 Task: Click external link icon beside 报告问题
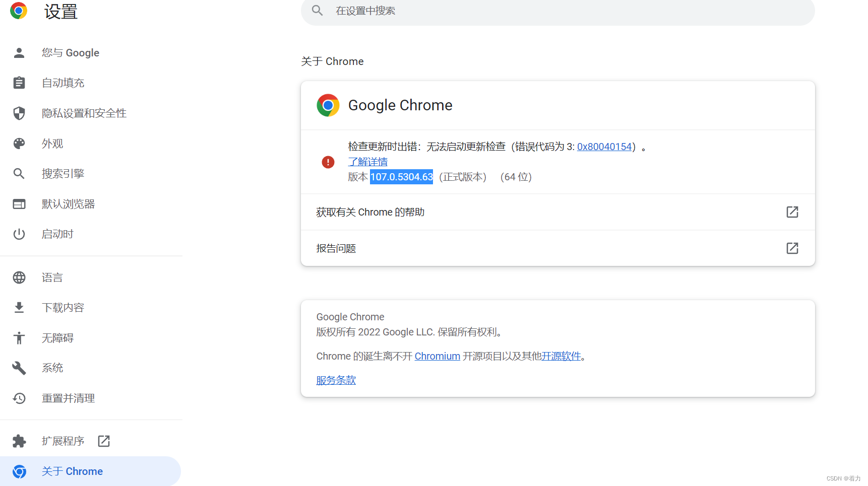coord(792,248)
